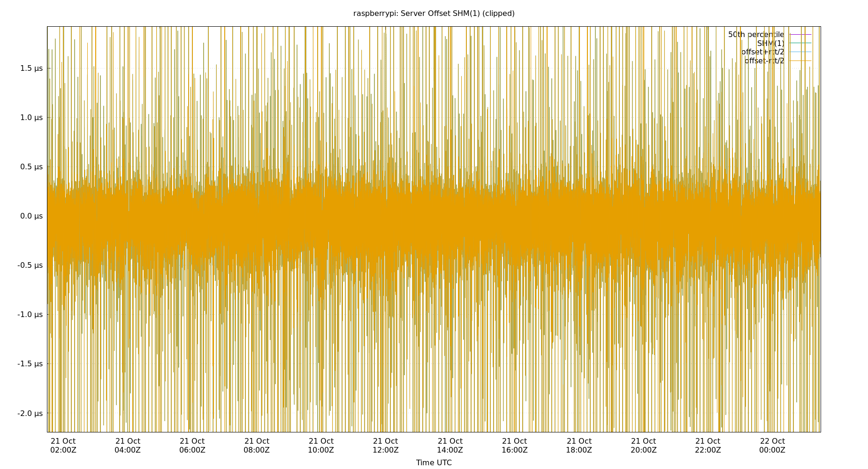This screenshot has width=868, height=469.
Task: Click the '-1.0 µs' y-axis label
Action: tap(30, 315)
